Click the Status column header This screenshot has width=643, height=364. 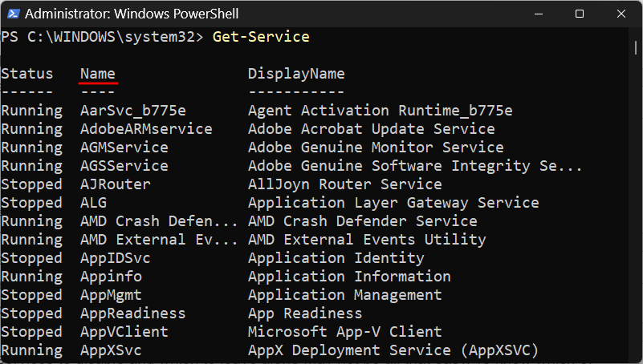(x=26, y=74)
